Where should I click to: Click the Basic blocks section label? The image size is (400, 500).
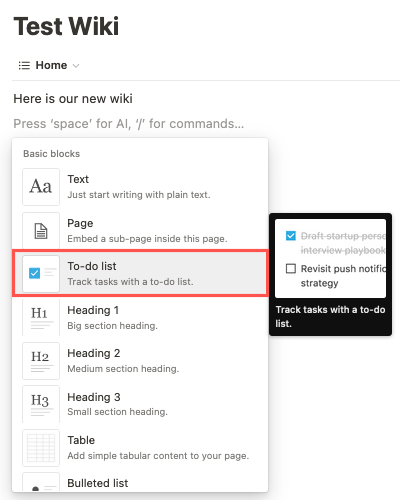52,154
